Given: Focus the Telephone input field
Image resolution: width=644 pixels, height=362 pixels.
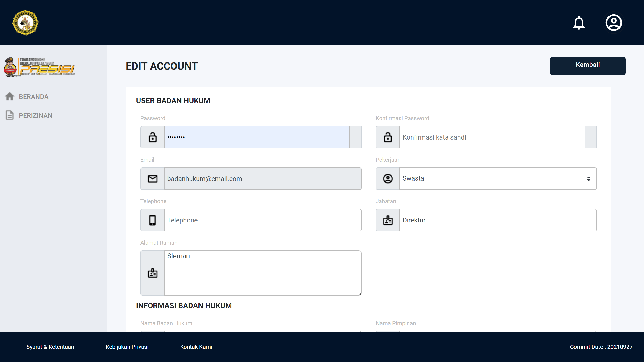Looking at the screenshot, I should [x=263, y=220].
